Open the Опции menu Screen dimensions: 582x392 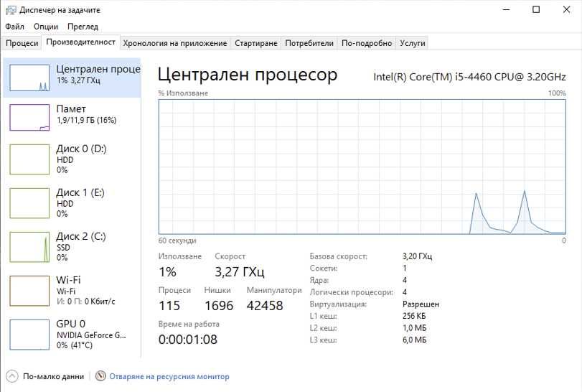(x=46, y=27)
